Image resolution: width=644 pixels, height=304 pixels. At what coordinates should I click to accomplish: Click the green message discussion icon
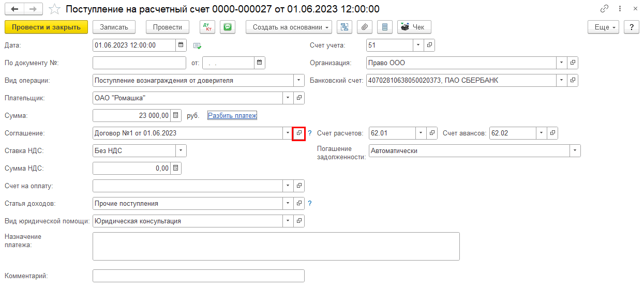tap(227, 27)
